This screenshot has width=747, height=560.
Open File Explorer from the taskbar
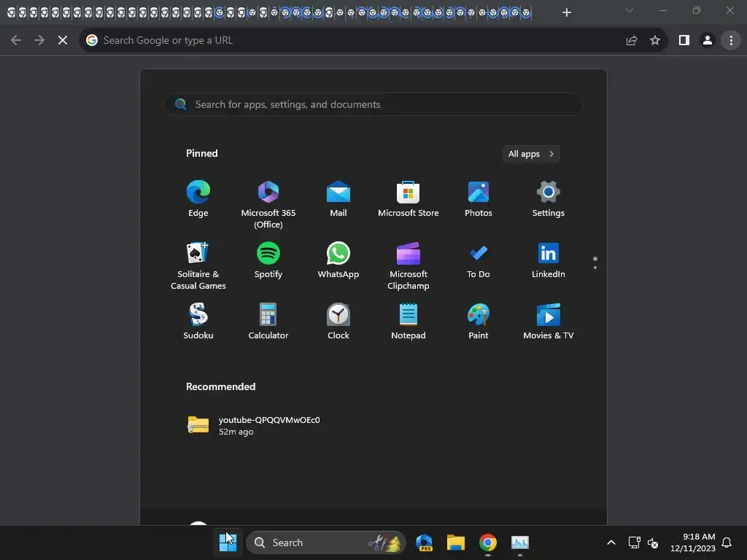click(x=455, y=542)
